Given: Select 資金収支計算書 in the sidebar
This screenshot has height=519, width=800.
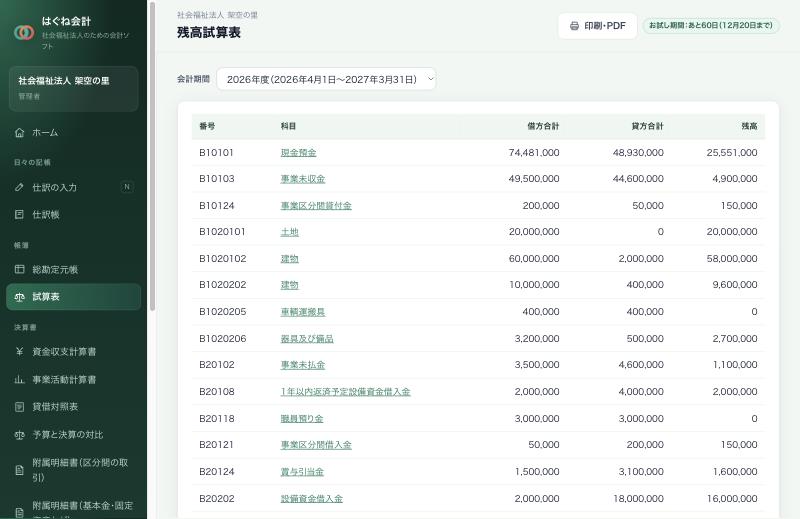Looking at the screenshot, I should tap(73, 351).
